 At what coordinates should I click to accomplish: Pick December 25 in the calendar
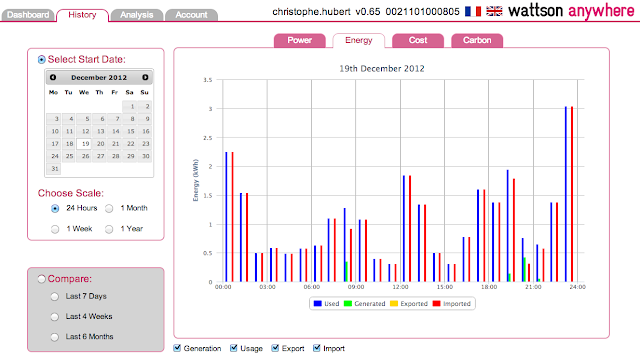pyautogui.click(x=69, y=156)
